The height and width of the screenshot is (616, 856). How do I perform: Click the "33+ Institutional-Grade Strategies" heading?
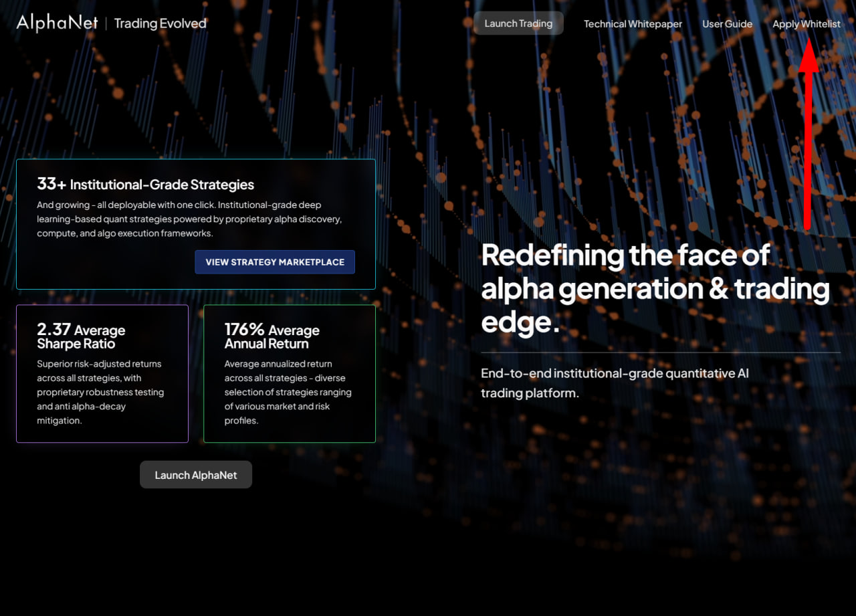point(146,184)
